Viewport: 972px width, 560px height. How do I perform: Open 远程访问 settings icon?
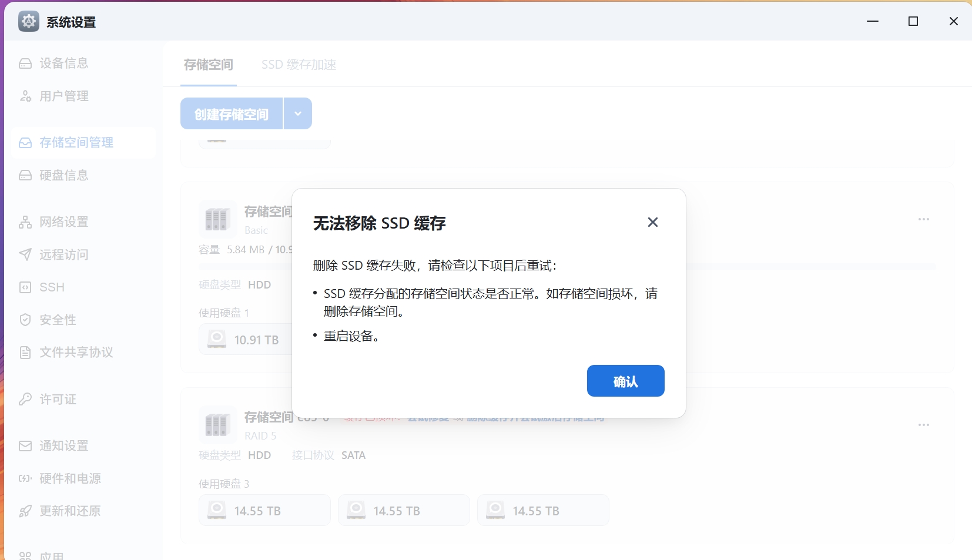[25, 254]
